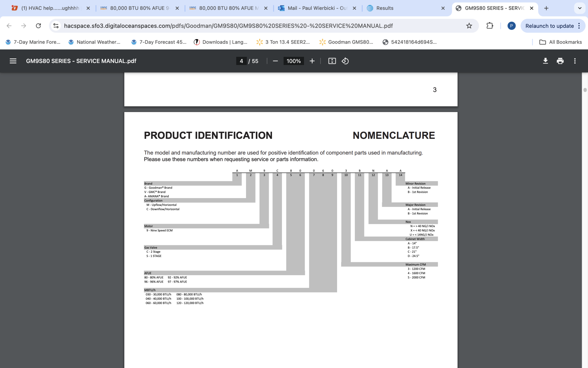This screenshot has height=368, width=588.
Task: Open the Downloads | Lang bookmark
Action: point(220,42)
